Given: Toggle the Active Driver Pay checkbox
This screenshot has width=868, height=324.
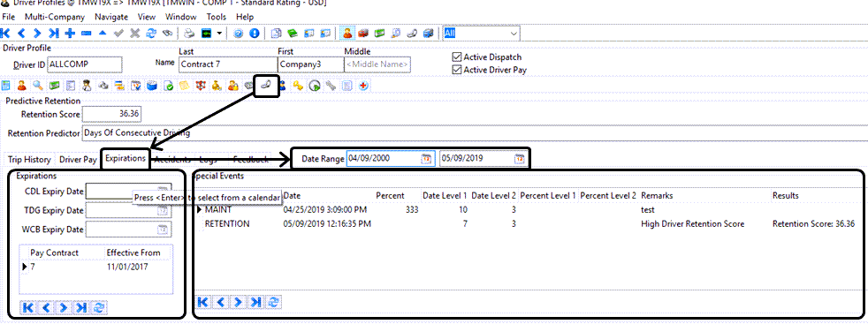Looking at the screenshot, I should pyautogui.click(x=457, y=70).
